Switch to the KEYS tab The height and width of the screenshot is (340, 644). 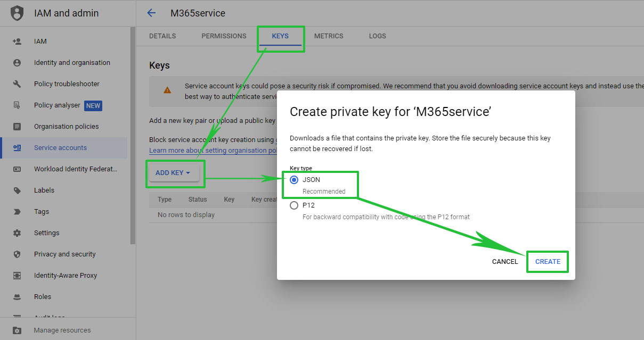[280, 36]
